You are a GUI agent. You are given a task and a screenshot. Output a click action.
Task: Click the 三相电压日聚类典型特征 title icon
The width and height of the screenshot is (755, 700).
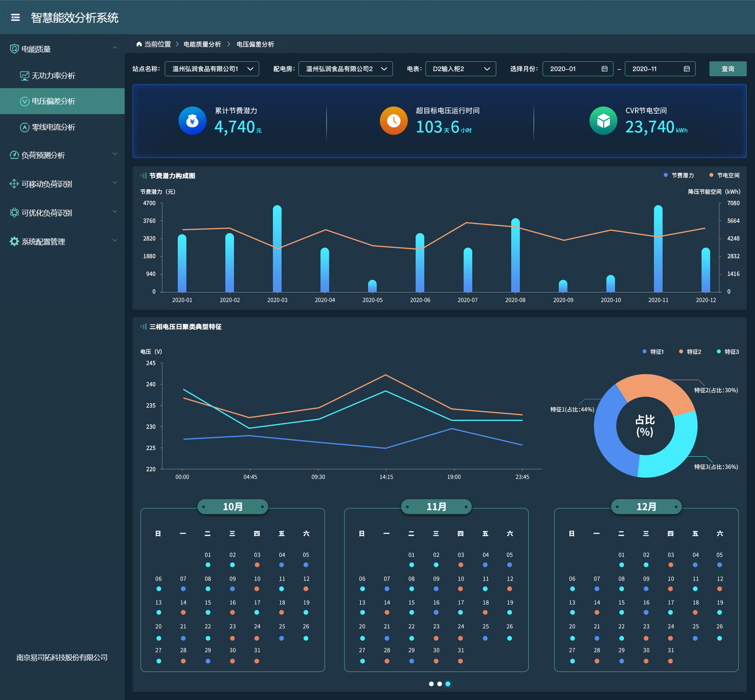(144, 327)
